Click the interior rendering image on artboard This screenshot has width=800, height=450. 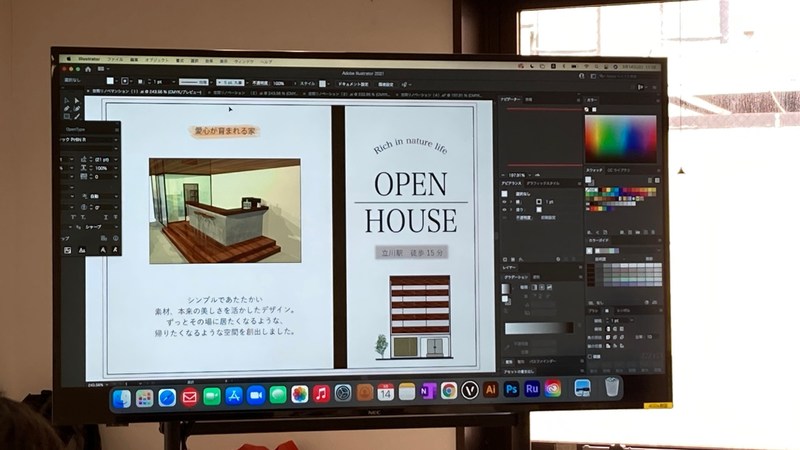click(225, 211)
